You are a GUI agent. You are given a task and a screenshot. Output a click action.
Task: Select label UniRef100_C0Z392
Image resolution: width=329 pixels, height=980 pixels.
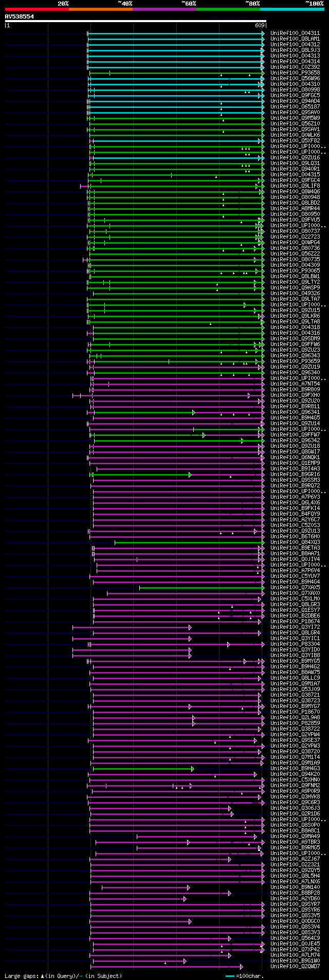coord(295,67)
